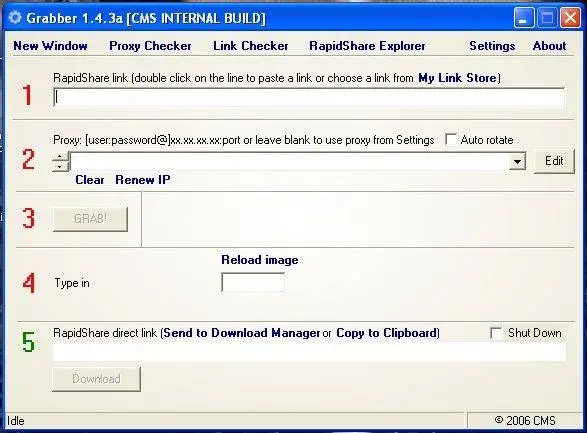Click the Download button
This screenshot has width=587, height=433.
(97, 379)
